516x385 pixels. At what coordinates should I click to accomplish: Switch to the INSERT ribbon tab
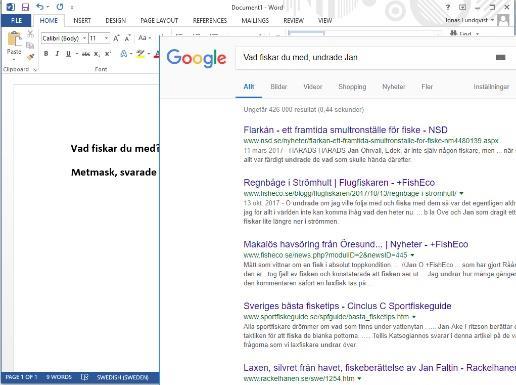point(82,21)
